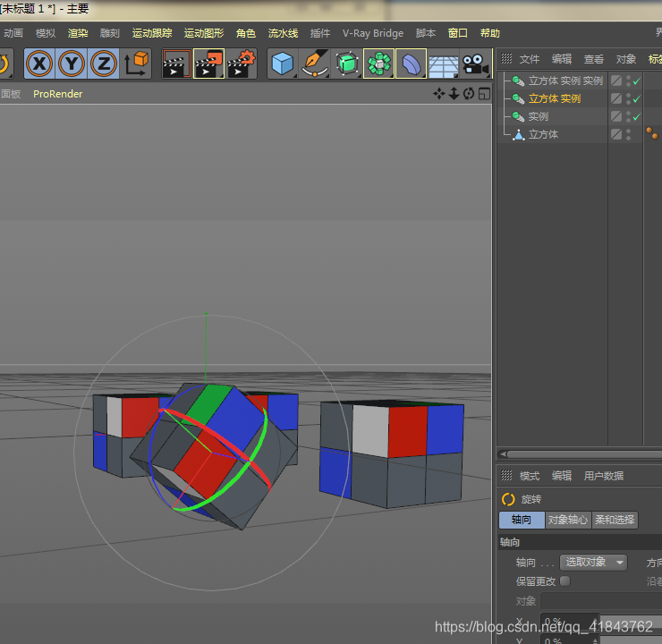Open the 面板 viewport menu
This screenshot has width=662, height=644.
pos(11,94)
